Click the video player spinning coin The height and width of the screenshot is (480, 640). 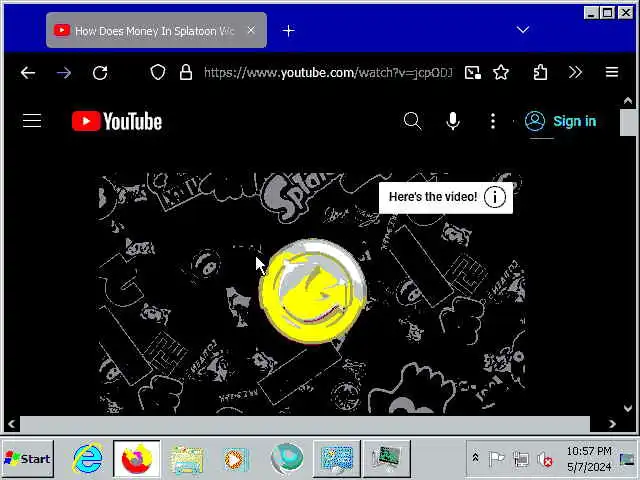313,291
